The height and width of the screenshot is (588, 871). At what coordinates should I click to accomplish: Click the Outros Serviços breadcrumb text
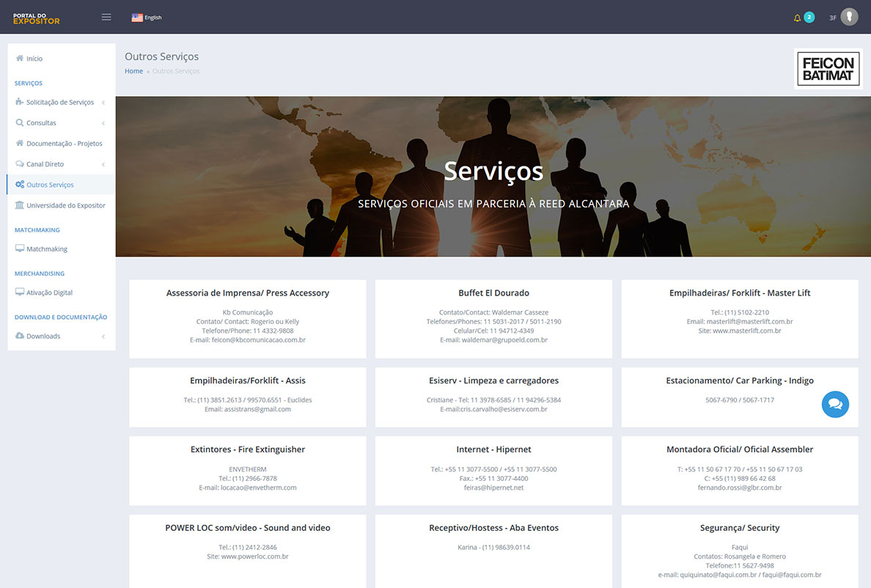tap(175, 71)
